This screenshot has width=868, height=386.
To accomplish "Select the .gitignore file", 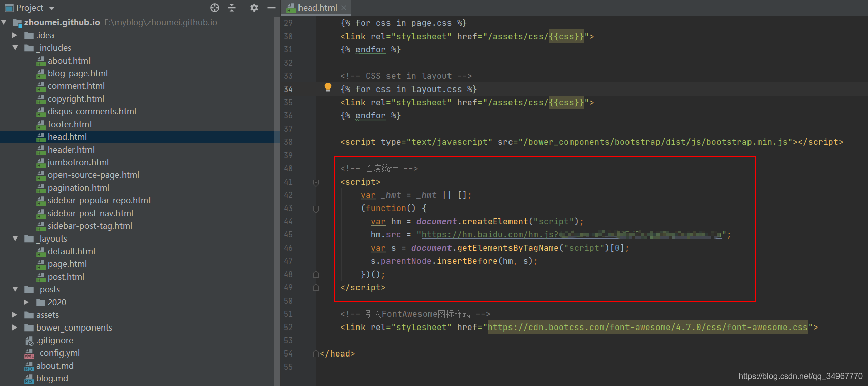I will pos(54,340).
